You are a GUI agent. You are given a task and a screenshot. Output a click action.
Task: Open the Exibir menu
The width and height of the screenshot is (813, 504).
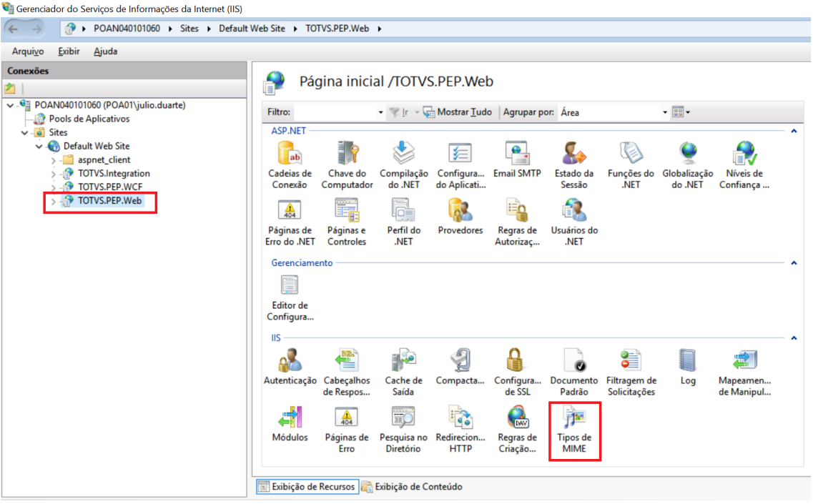click(69, 51)
